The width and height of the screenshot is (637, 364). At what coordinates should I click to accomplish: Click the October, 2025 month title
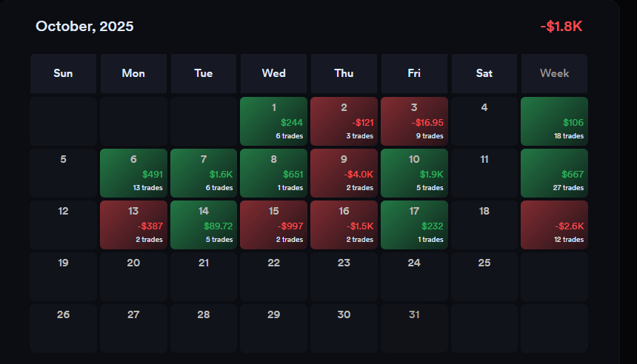(84, 27)
